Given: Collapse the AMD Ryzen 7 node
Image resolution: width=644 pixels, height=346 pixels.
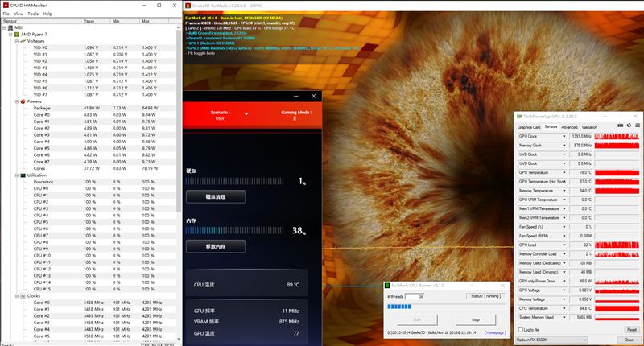Looking at the screenshot, I should pos(10,35).
